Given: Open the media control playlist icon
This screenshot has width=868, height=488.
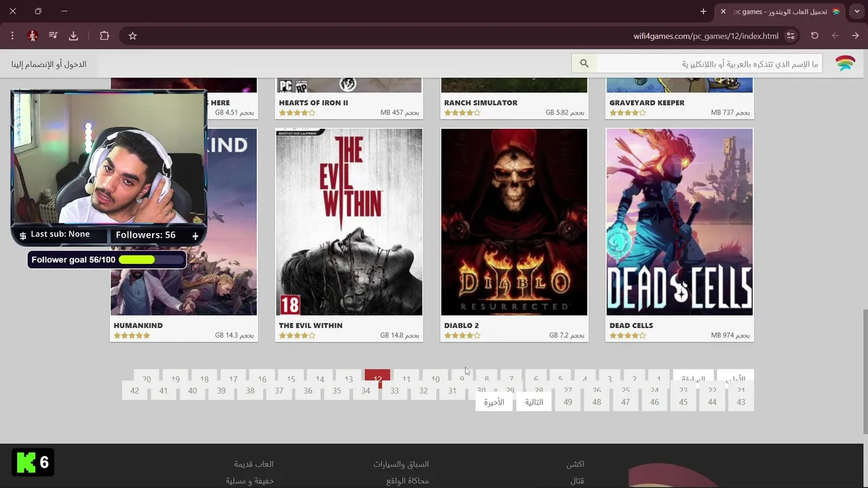Looking at the screenshot, I should pos(53,36).
